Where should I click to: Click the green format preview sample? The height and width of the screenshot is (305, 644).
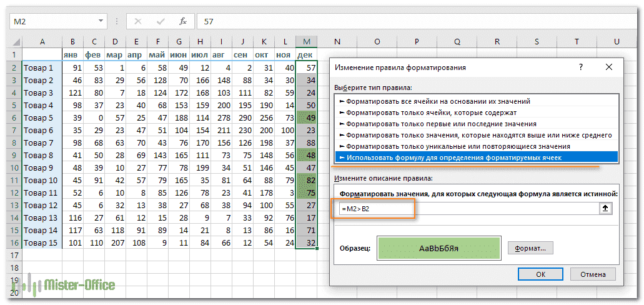[438, 247]
